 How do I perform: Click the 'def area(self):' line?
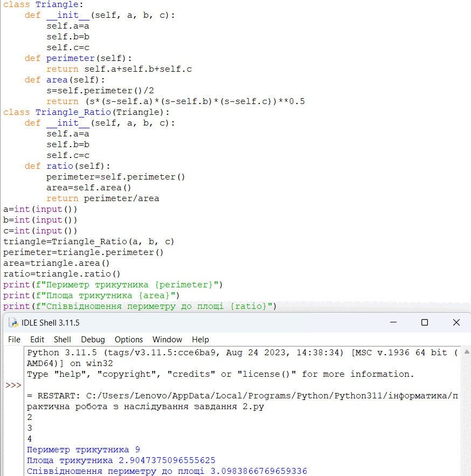65,80
